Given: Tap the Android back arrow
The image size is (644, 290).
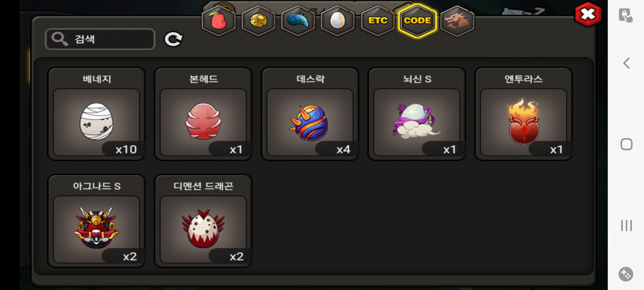Looking at the screenshot, I should (627, 63).
